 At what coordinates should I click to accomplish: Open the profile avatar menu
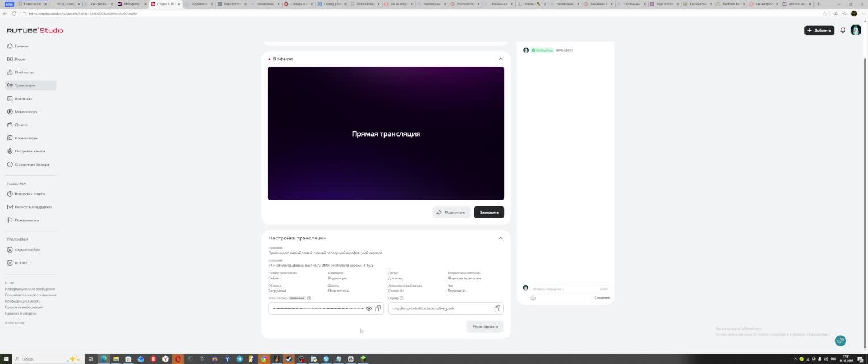(x=856, y=30)
